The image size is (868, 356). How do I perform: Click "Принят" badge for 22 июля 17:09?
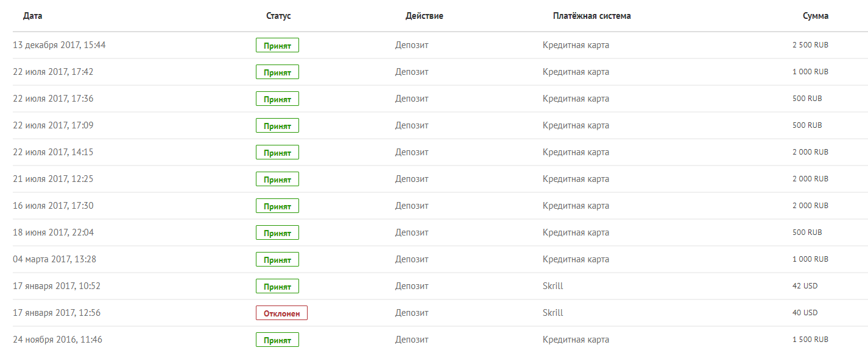[x=277, y=125]
